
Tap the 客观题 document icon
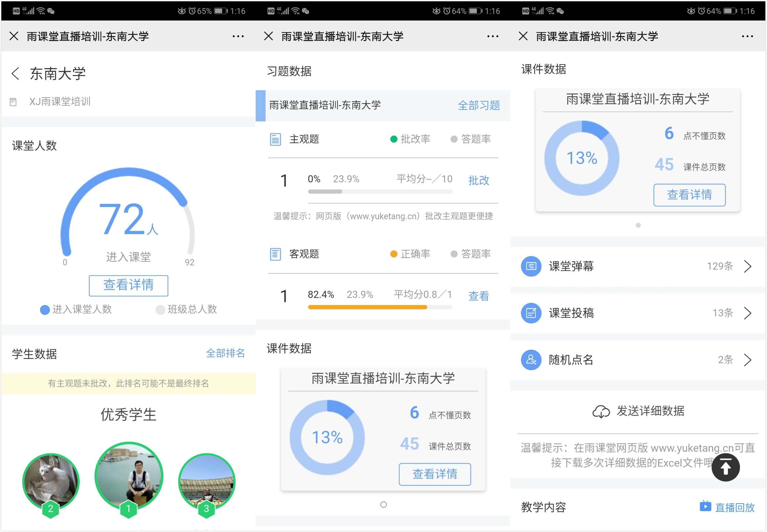(275, 254)
